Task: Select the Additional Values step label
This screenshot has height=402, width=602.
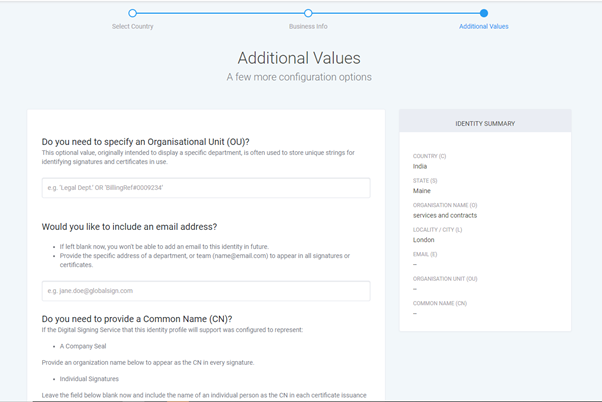Action: click(483, 26)
